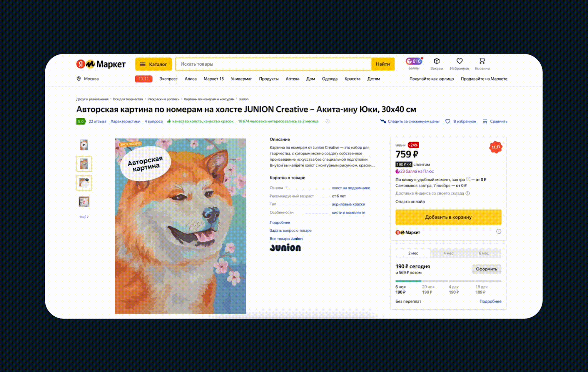Image resolution: width=588 pixels, height=372 pixels.
Task: Expand the description with Подробнее link
Action: [x=280, y=222]
